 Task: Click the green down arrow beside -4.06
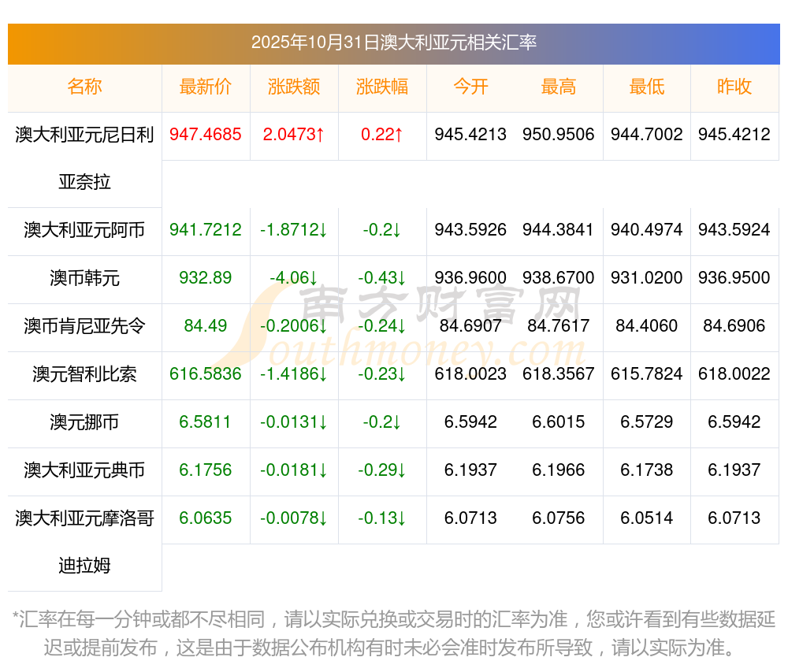coord(314,278)
